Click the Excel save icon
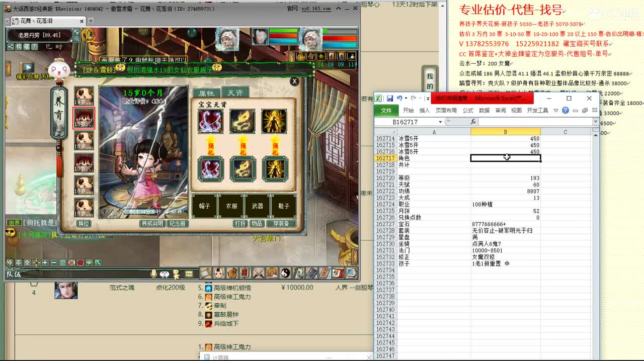644x361 pixels. point(389,99)
